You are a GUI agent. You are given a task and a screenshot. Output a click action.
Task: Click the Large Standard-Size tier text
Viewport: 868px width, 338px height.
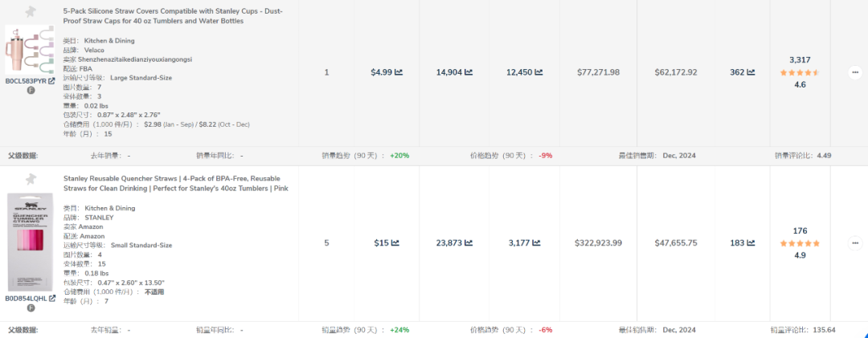coord(141,78)
